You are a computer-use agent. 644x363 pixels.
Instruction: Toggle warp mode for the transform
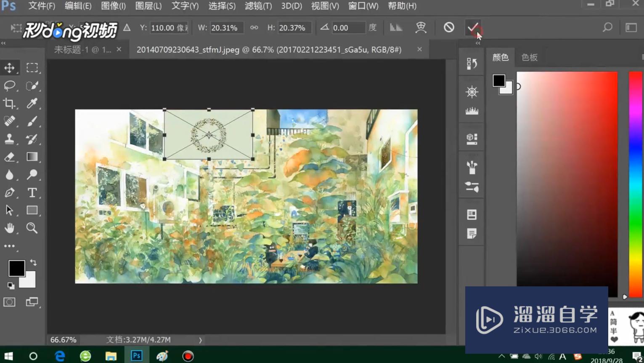point(421,27)
